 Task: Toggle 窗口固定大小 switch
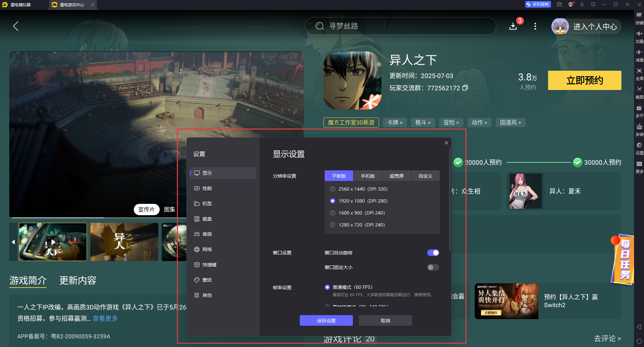click(x=433, y=267)
